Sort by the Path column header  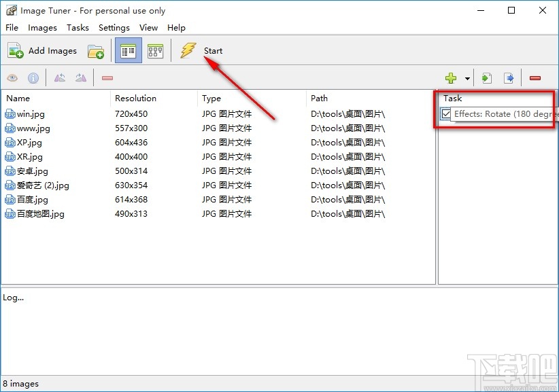click(371, 99)
